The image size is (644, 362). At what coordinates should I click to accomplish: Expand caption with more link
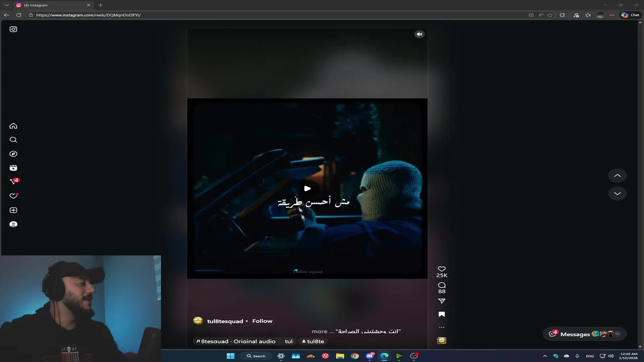click(x=319, y=331)
